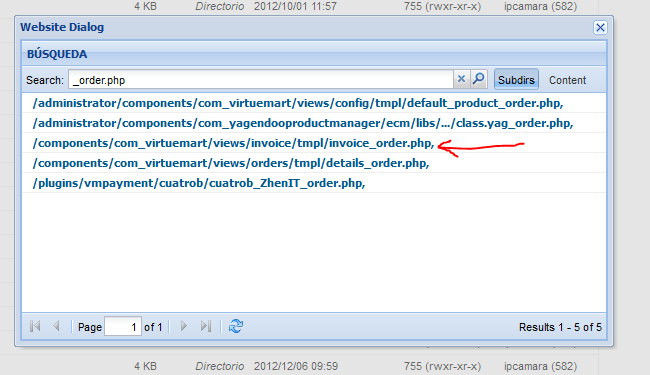Click the page number input box
Viewport: 650px width, 375px height.
click(x=123, y=327)
